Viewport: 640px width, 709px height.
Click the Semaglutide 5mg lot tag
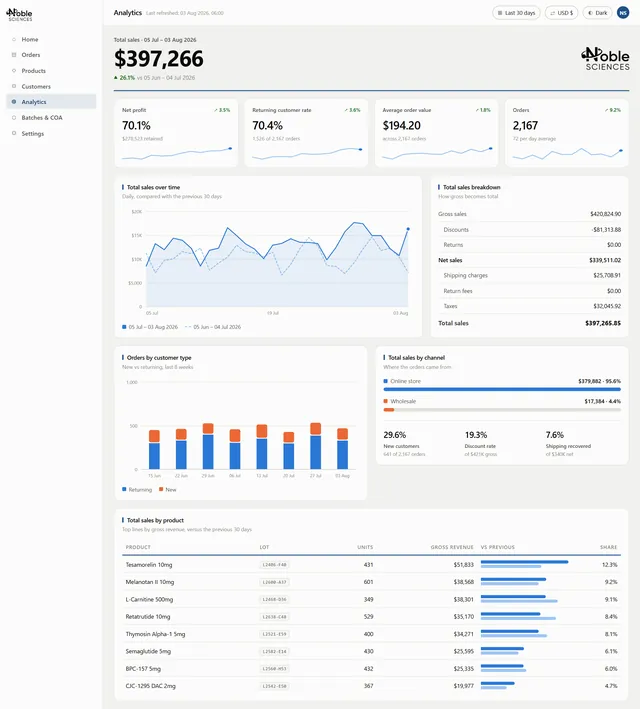275,651
